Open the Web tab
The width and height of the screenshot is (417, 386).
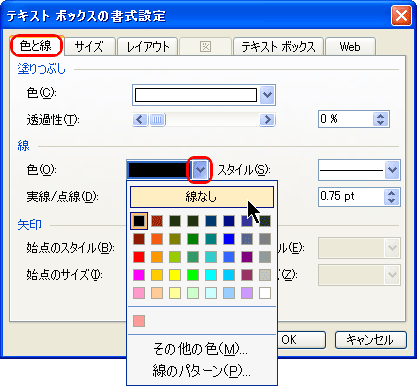350,47
